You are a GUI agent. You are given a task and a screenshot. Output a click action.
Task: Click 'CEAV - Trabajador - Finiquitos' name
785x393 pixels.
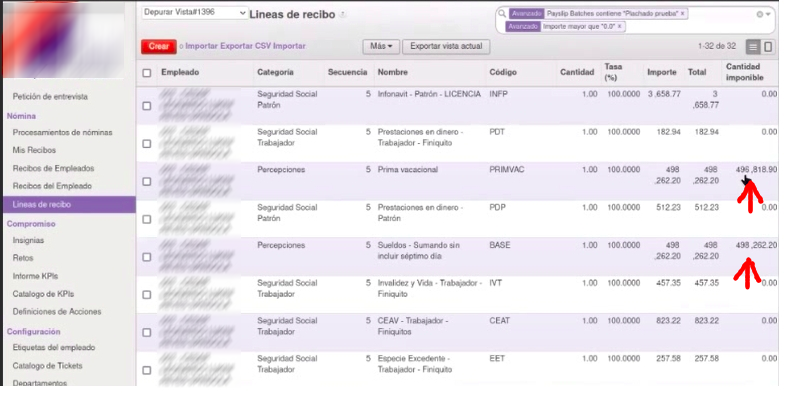click(413, 326)
